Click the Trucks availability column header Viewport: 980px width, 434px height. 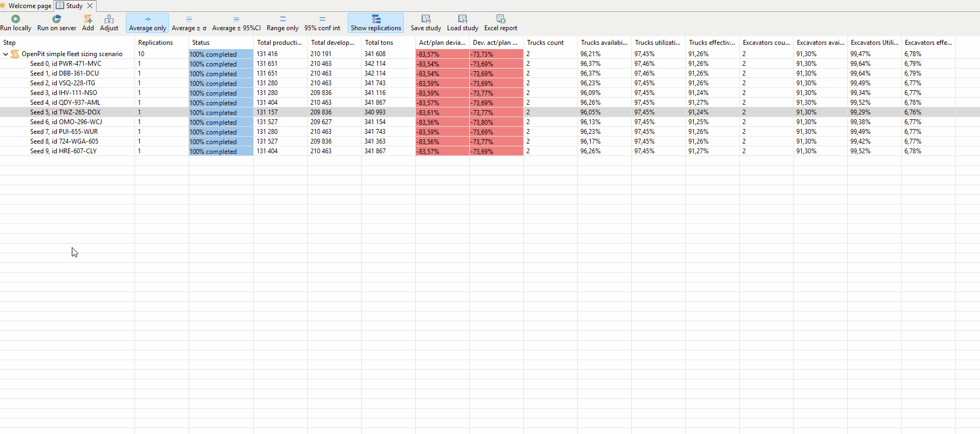pyautogui.click(x=604, y=43)
